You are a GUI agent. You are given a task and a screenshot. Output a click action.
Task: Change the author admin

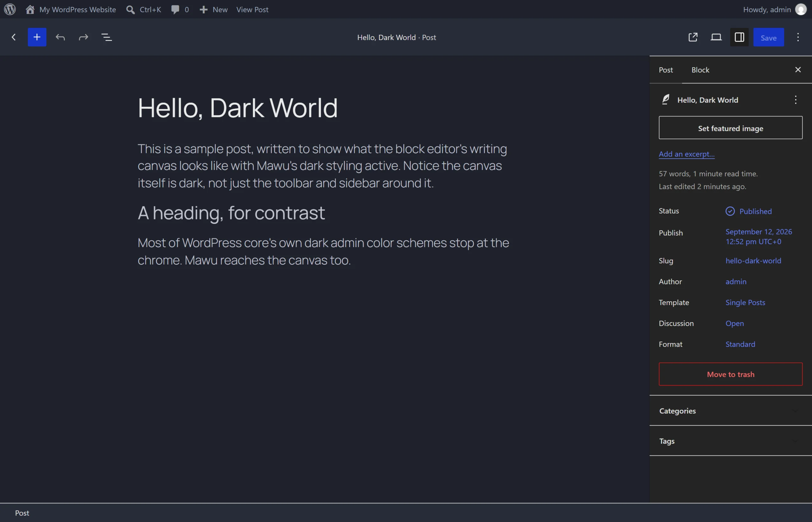736,281
